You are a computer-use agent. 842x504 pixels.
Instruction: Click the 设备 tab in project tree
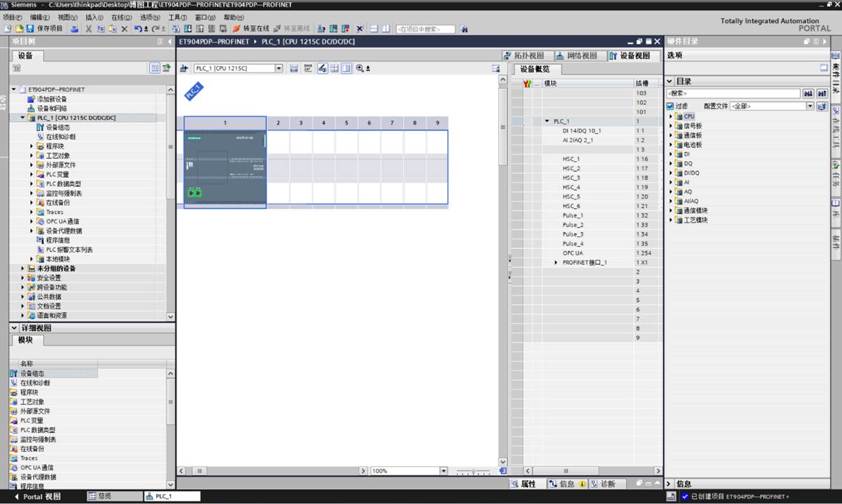click(26, 56)
